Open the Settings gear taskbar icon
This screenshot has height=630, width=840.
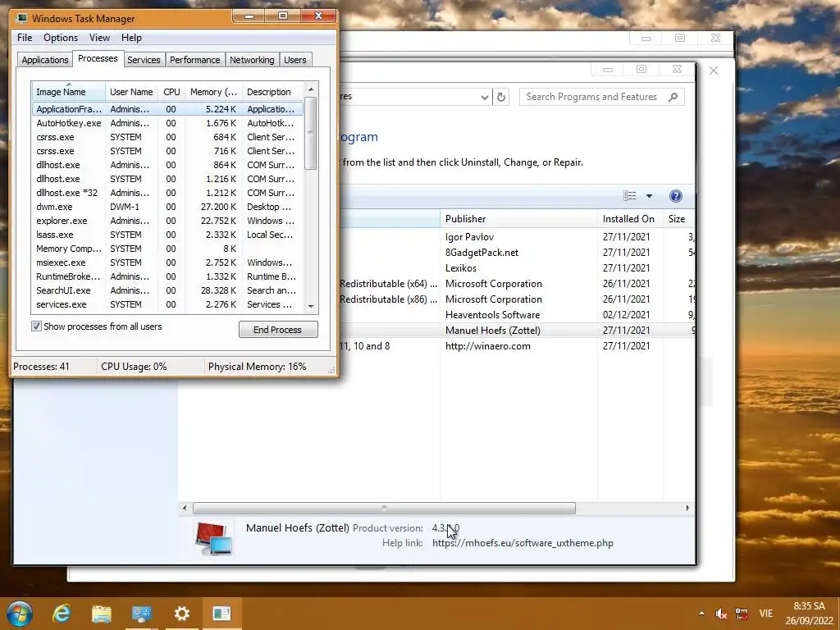[x=181, y=614]
